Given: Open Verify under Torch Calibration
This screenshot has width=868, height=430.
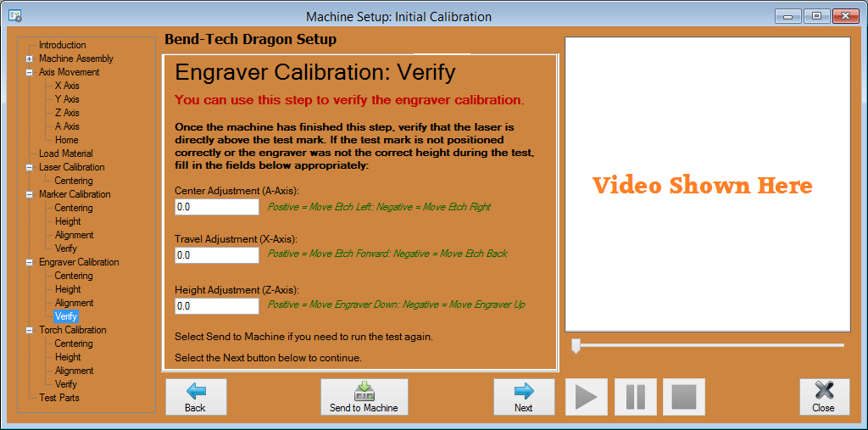Looking at the screenshot, I should [x=66, y=384].
